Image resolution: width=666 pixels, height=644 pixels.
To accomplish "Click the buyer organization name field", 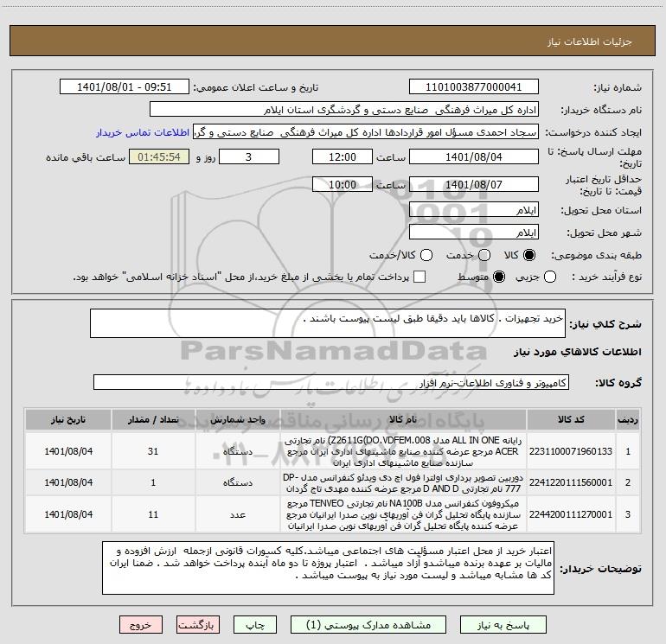I will coord(344,110).
